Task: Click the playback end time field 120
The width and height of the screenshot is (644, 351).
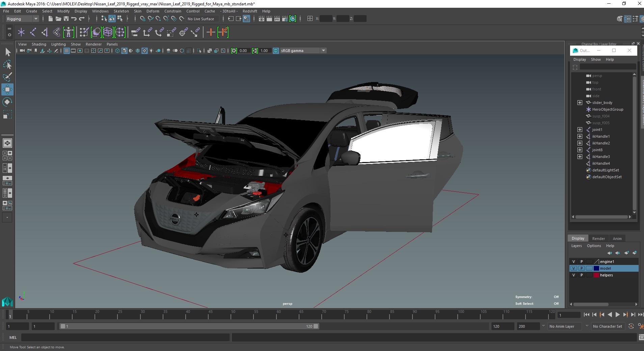Action: (502, 326)
